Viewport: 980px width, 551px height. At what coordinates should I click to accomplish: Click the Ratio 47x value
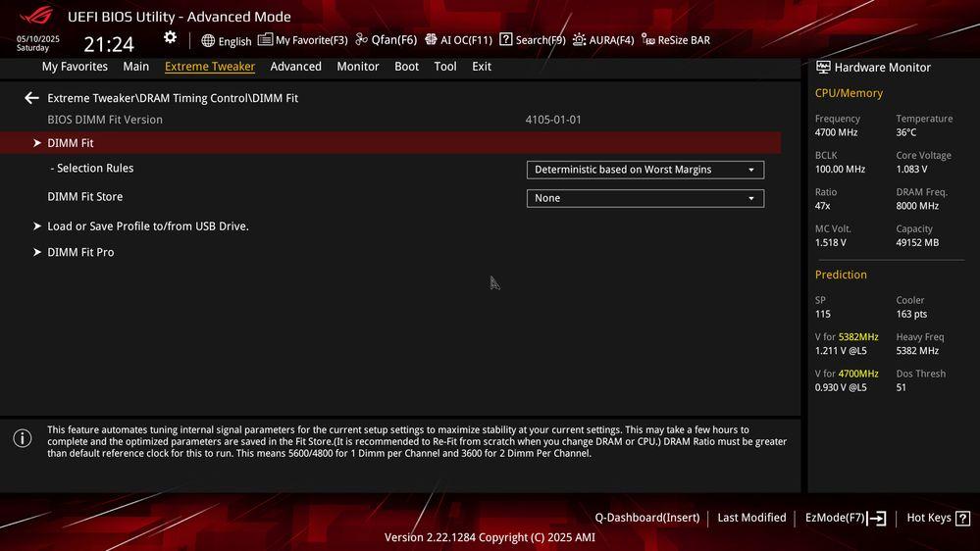pyautogui.click(x=822, y=206)
